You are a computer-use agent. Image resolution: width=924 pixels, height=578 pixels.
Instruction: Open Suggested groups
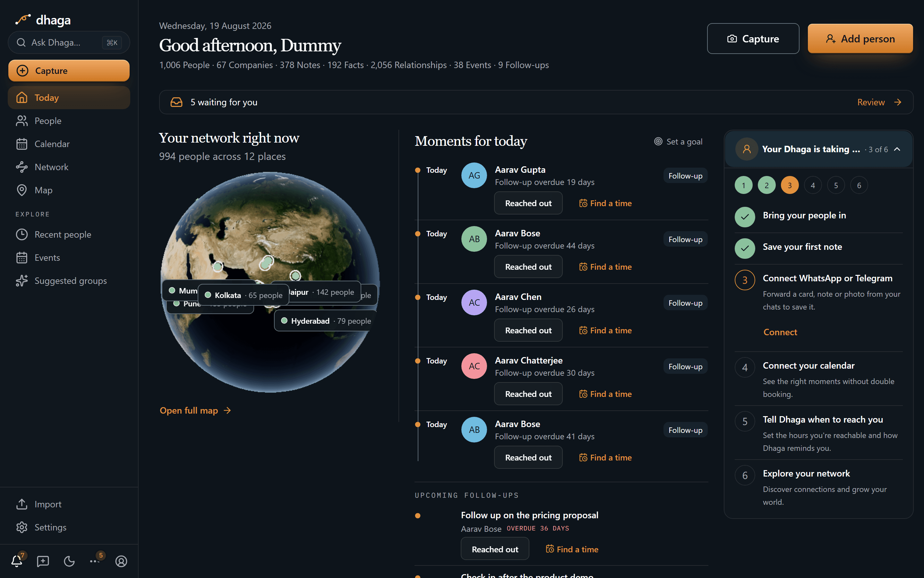pyautogui.click(x=69, y=281)
